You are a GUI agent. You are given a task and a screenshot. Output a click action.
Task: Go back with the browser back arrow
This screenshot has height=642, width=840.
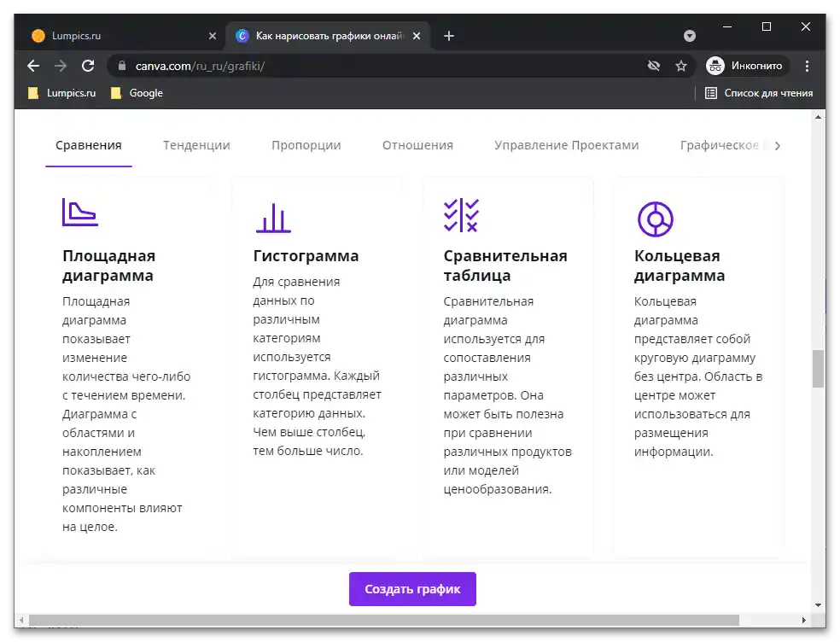(x=33, y=66)
